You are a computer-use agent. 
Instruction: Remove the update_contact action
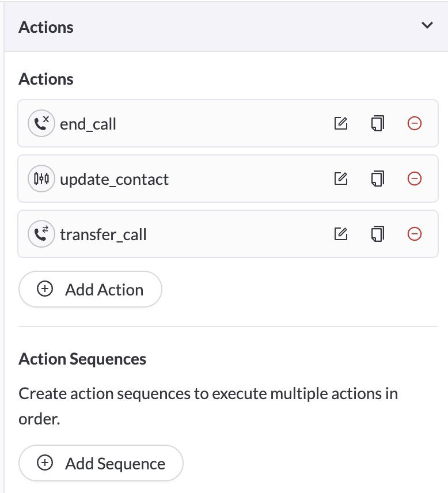[414, 179]
